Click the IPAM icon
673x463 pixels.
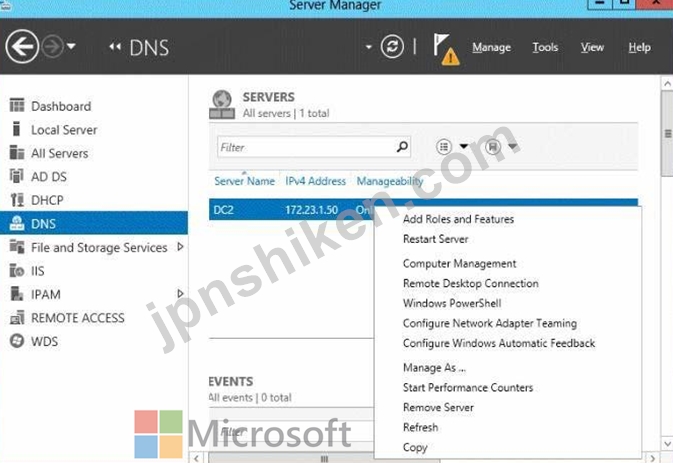point(17,294)
